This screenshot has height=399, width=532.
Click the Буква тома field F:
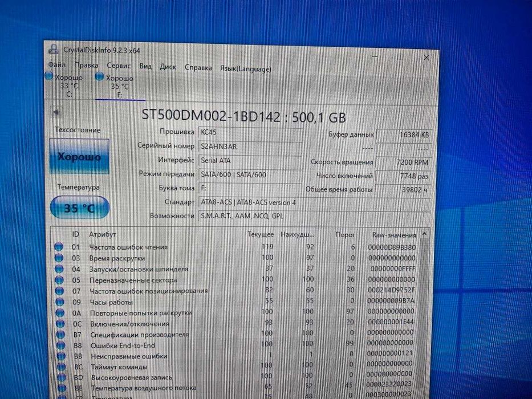click(x=250, y=188)
